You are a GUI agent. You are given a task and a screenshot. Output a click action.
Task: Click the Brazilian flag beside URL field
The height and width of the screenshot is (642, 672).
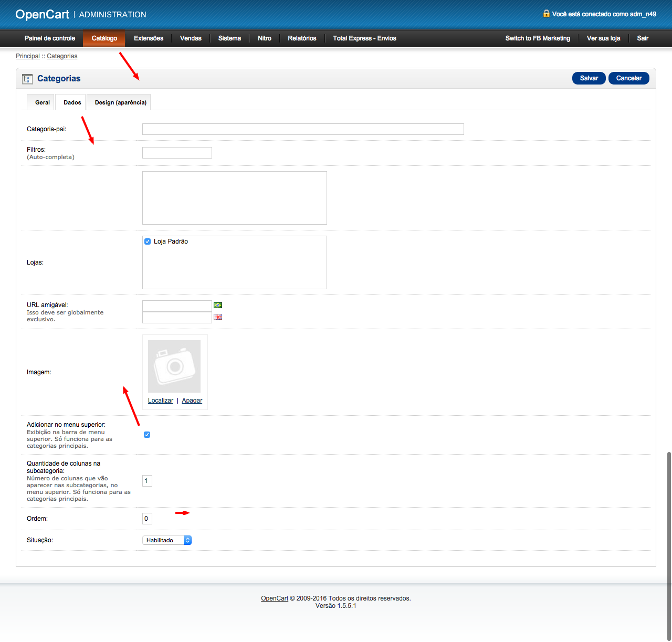pyautogui.click(x=218, y=305)
